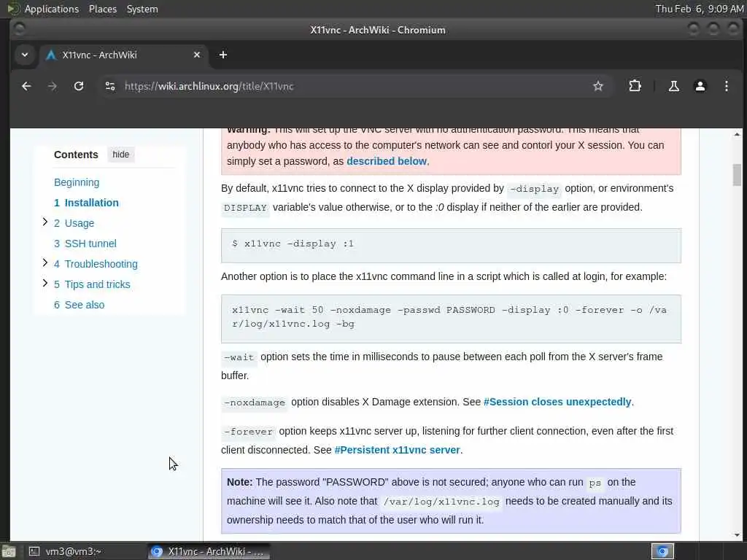
Task: Open 5 Tips and tricks link
Action: coord(92,285)
